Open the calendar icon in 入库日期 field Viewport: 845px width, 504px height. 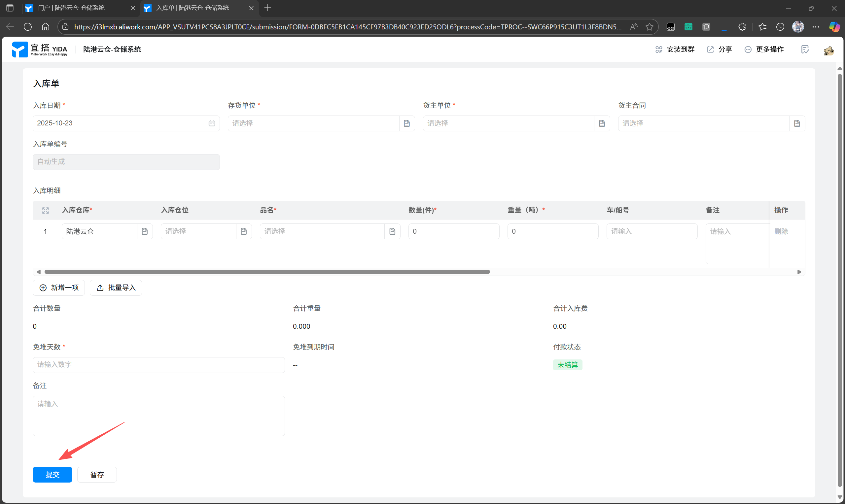212,123
